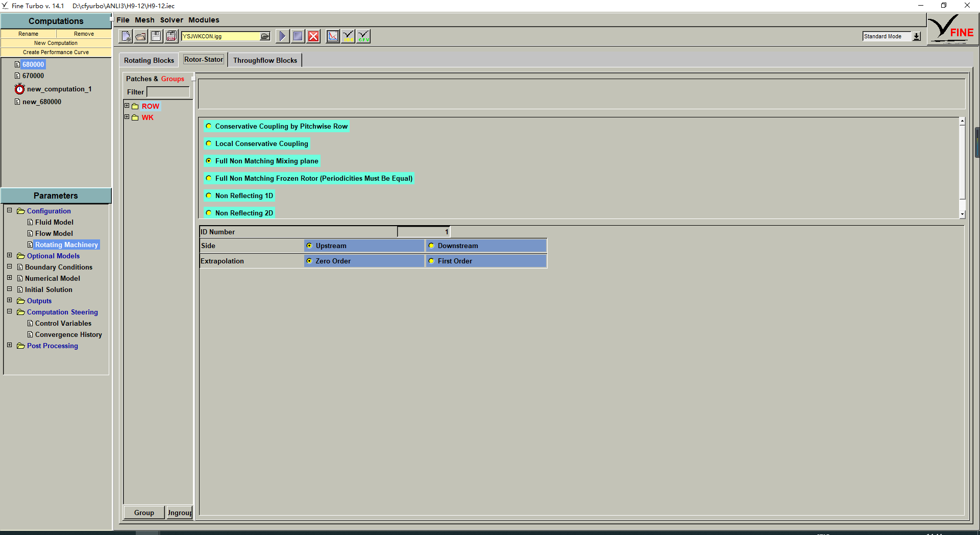Choose First Order extrapolation
The width and height of the screenshot is (980, 535).
click(432, 261)
